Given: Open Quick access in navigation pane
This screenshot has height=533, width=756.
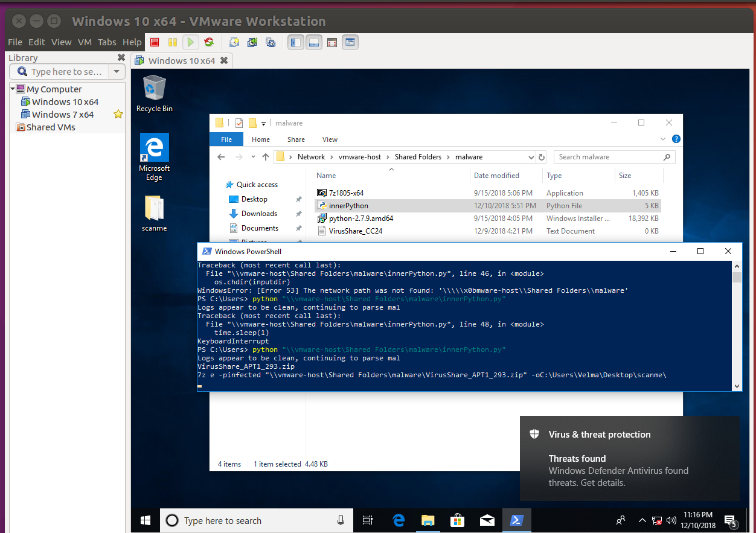Looking at the screenshot, I should 257,185.
